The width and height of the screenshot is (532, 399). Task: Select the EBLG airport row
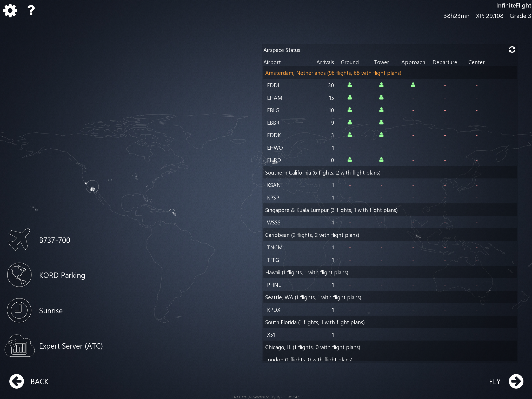273,110
